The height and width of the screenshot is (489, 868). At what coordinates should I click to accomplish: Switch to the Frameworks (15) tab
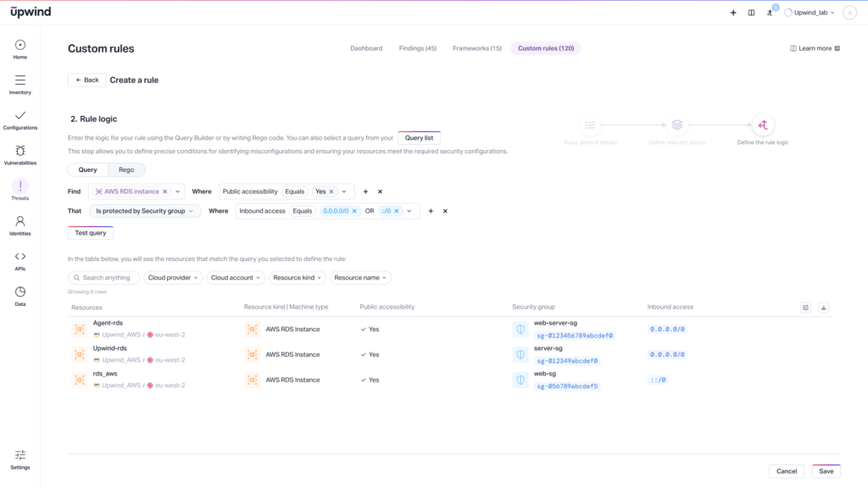point(476,48)
